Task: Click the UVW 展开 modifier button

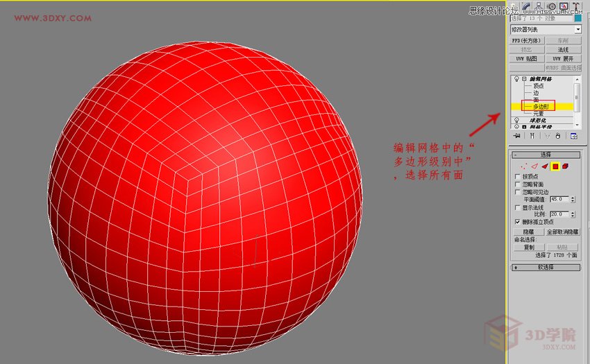Action: (x=564, y=59)
